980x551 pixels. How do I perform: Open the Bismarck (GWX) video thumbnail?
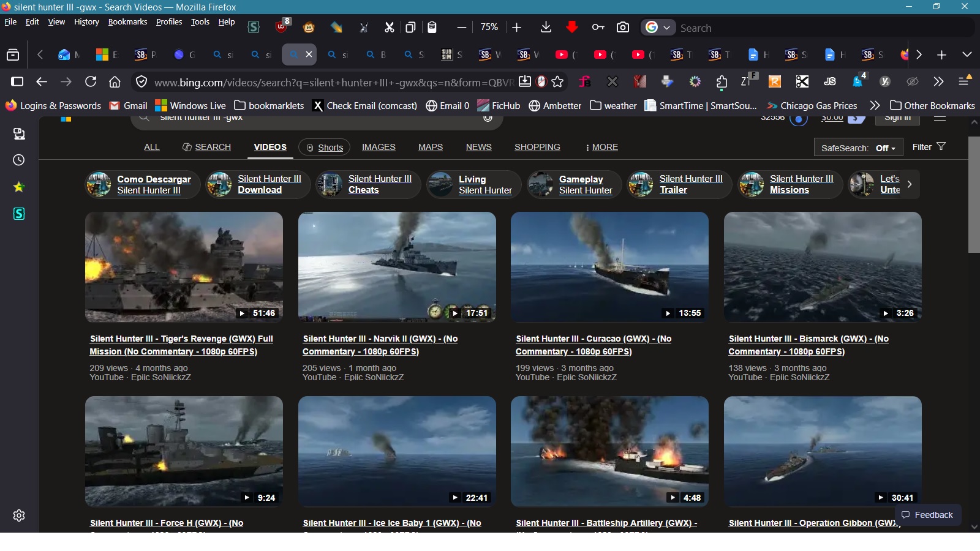coord(823,267)
